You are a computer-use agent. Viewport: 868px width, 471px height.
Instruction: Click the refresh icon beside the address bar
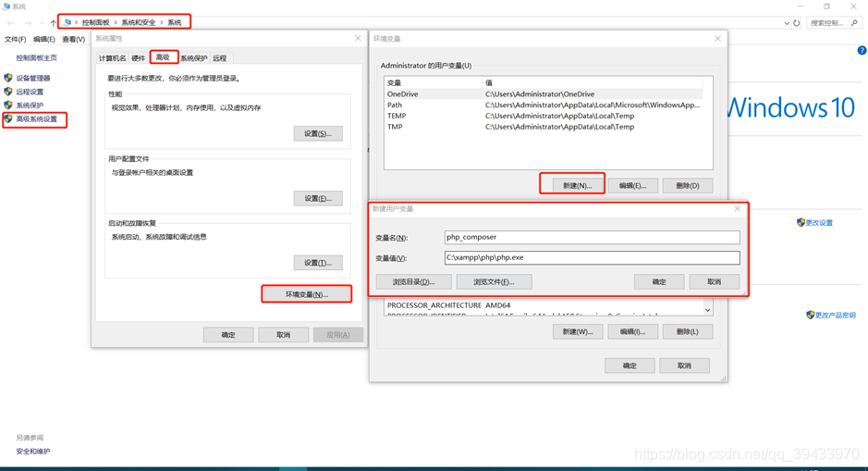(x=797, y=23)
